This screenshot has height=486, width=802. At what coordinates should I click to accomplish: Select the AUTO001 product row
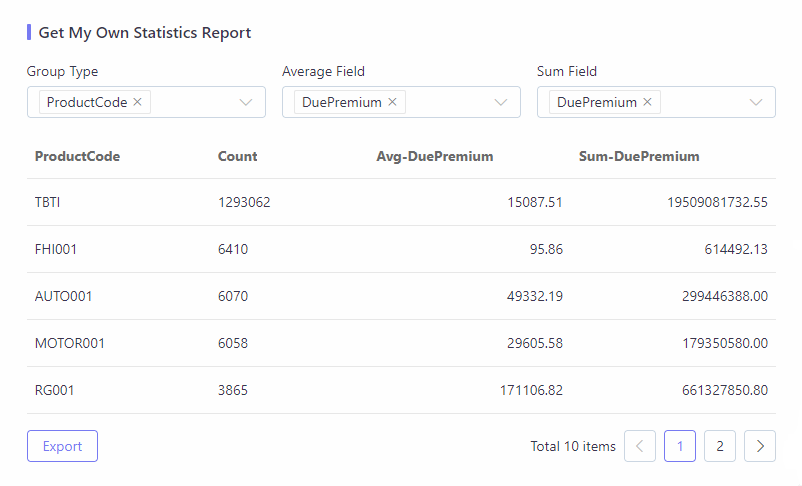[x=401, y=296]
